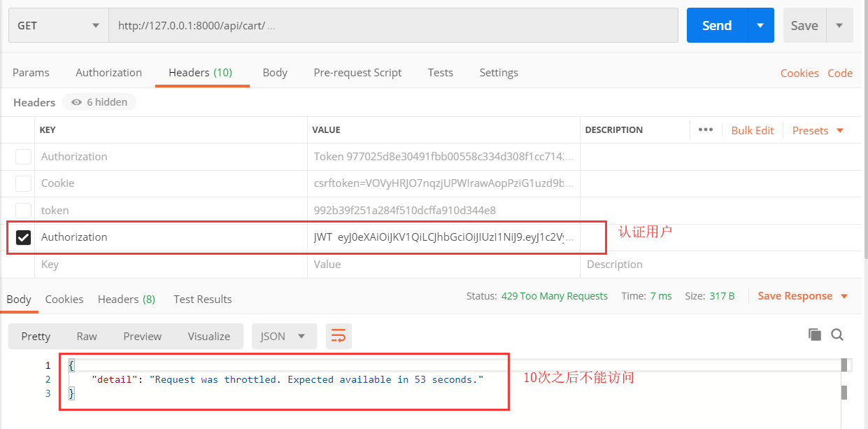
Task: Open the response Headers (8) tab
Action: pos(127,300)
